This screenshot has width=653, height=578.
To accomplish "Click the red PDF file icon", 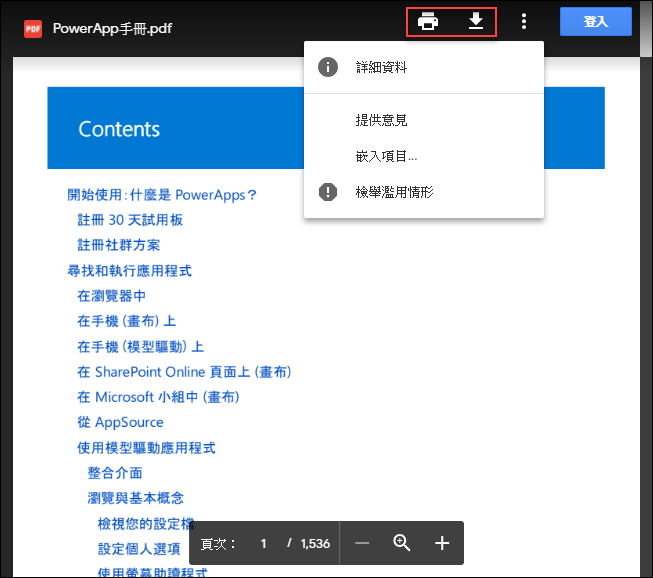I will (33, 29).
